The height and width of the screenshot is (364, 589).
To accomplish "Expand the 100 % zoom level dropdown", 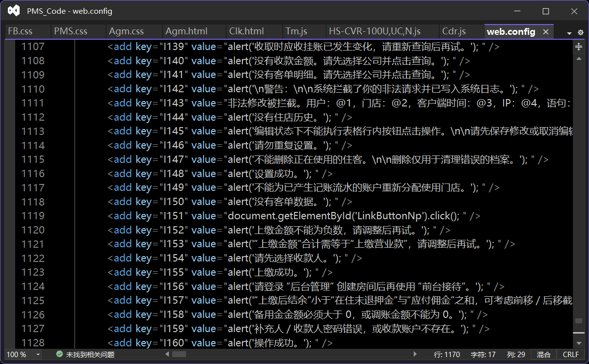I will [x=37, y=354].
